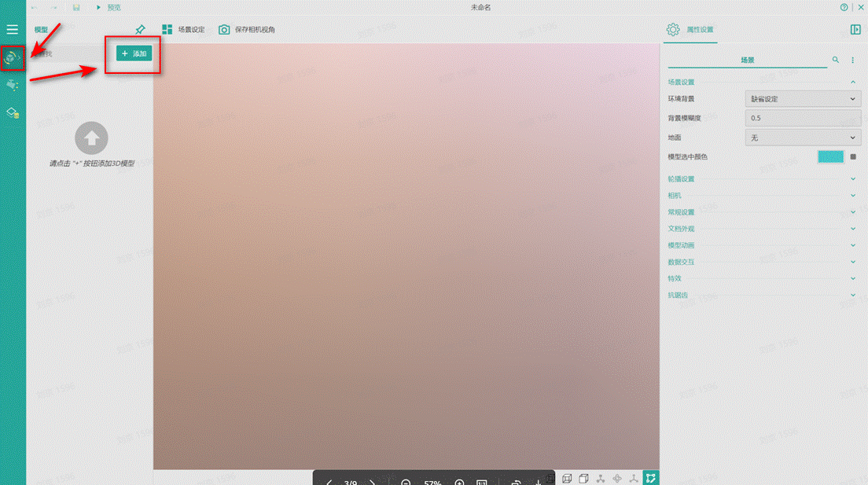Click zoom in plus icon
Viewport: 868px width, 485px height.
tap(459, 482)
